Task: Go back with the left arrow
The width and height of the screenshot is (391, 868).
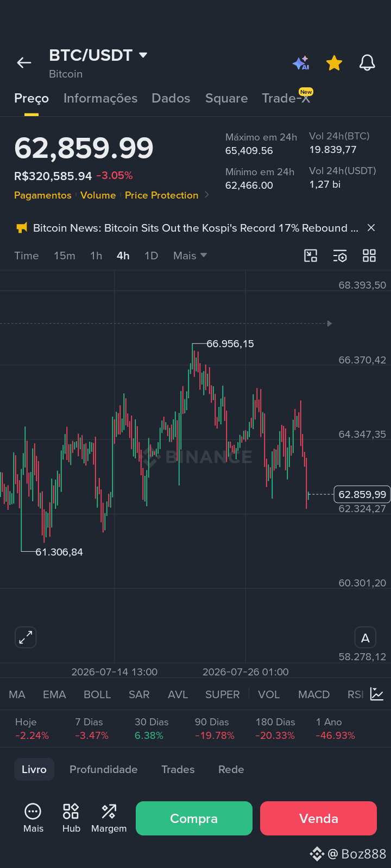Action: click(x=24, y=63)
